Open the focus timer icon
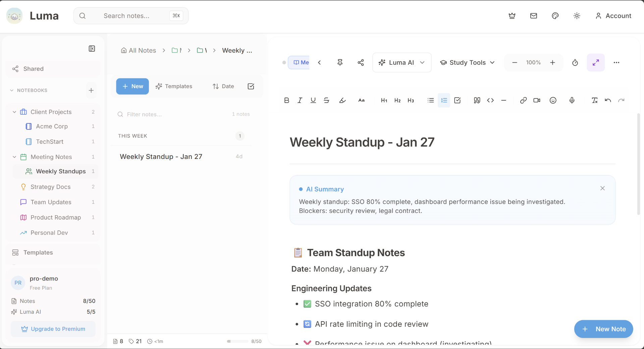The width and height of the screenshot is (644, 349). click(575, 62)
